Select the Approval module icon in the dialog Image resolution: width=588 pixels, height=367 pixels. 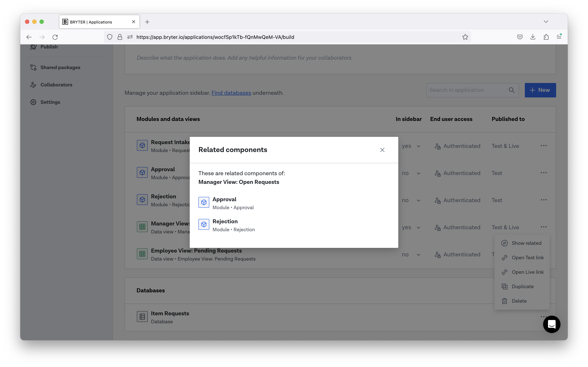click(204, 202)
